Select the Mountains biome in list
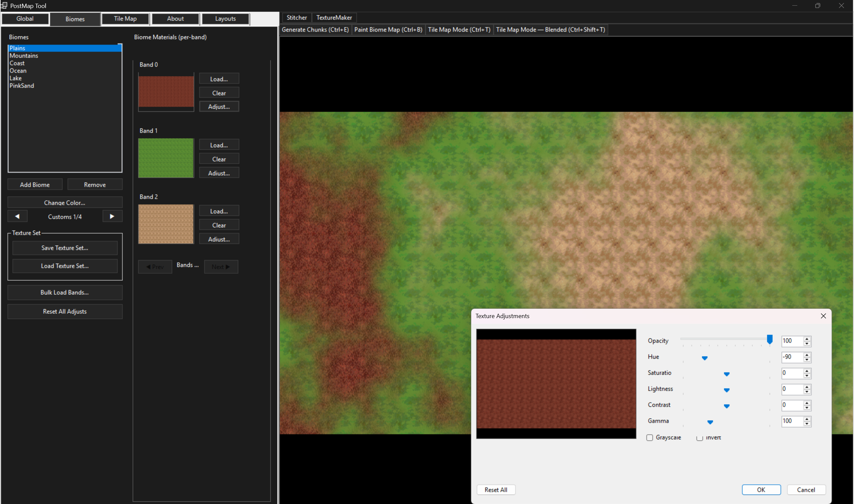 [24, 56]
